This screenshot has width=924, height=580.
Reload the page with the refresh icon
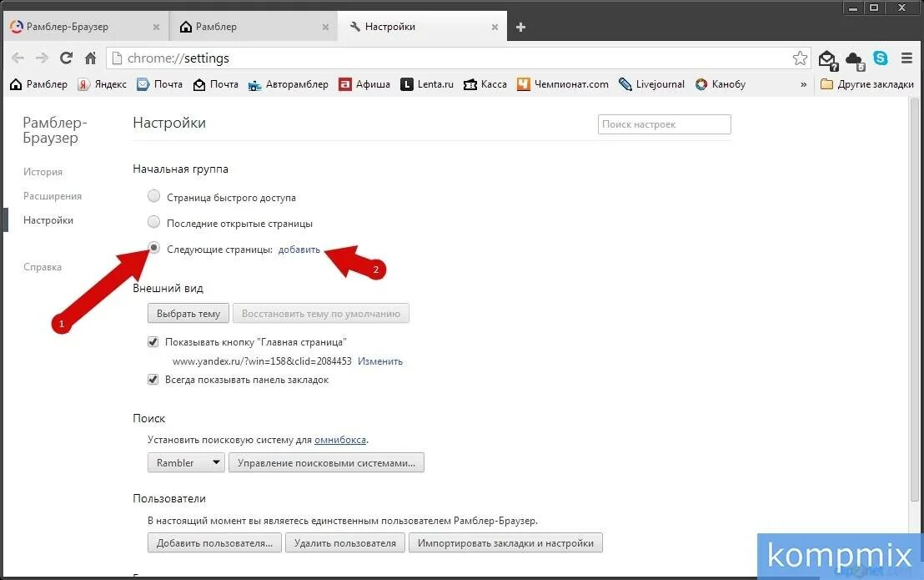(x=67, y=58)
